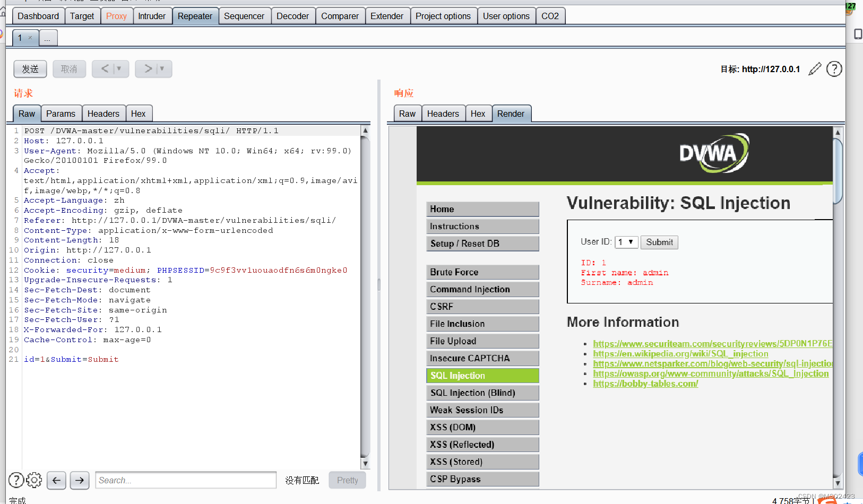
Task: Expand the back history dropdown arrow
Action: tap(119, 68)
